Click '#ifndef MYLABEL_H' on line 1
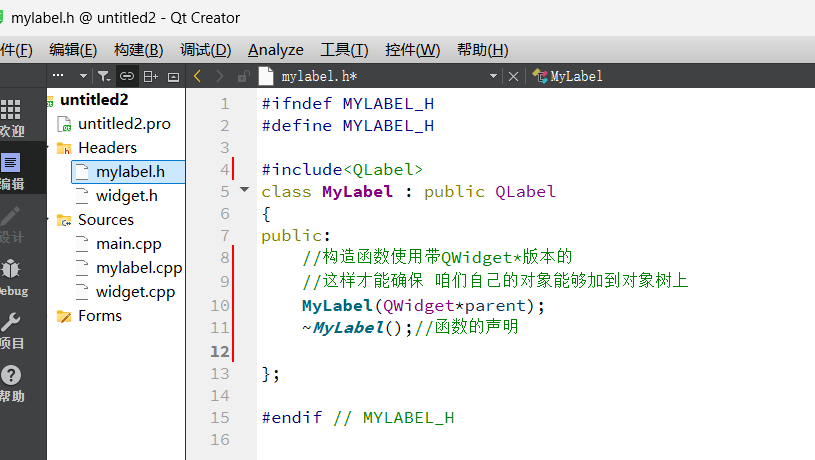The image size is (815, 460). 348,103
